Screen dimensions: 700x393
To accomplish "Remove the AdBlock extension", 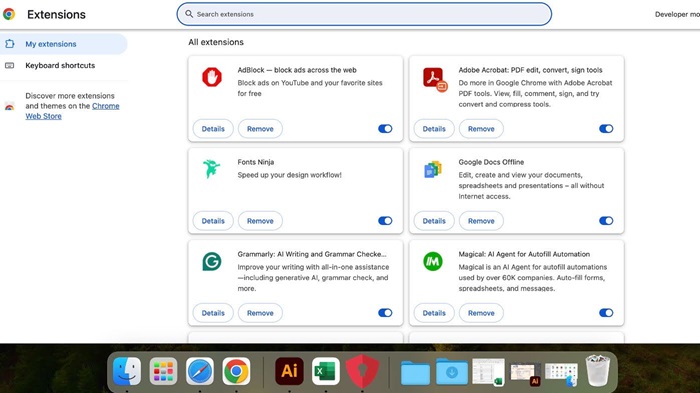I will 260,129.
